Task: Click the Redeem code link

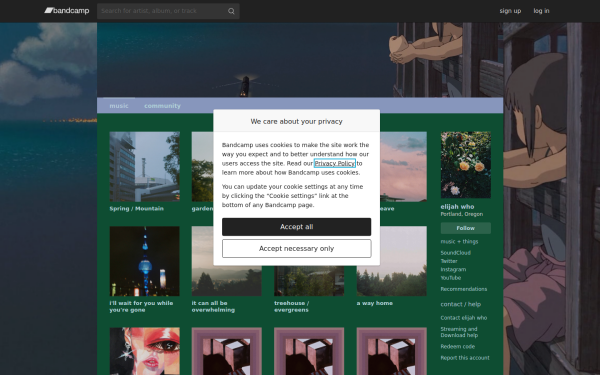Action: tap(458, 347)
